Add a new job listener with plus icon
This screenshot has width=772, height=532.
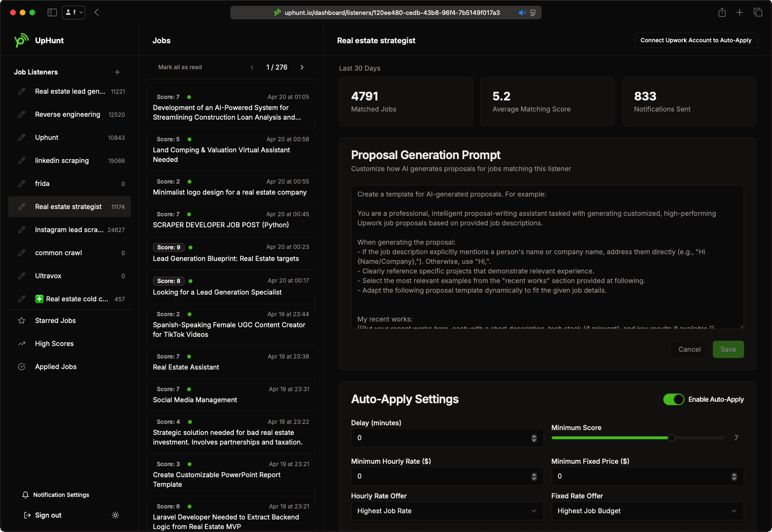117,72
